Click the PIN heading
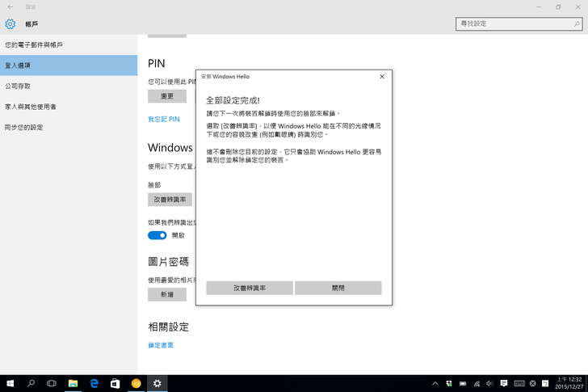 pyautogui.click(x=157, y=63)
